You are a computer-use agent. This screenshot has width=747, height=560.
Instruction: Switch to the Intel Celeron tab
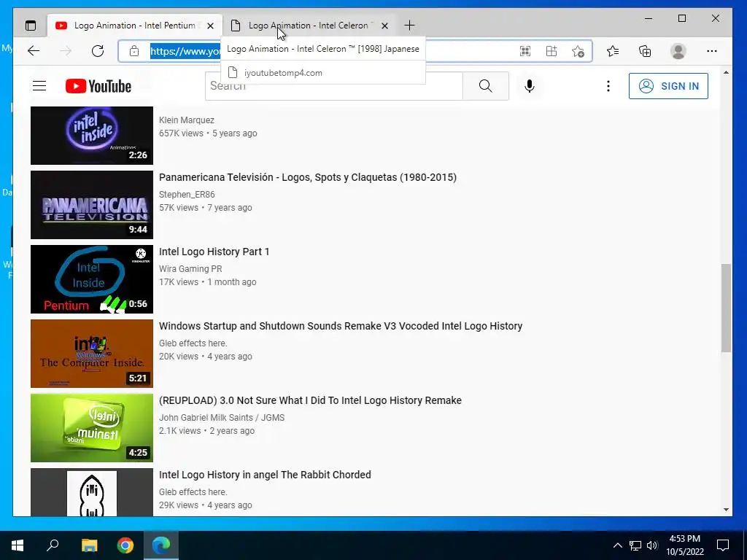(309, 26)
